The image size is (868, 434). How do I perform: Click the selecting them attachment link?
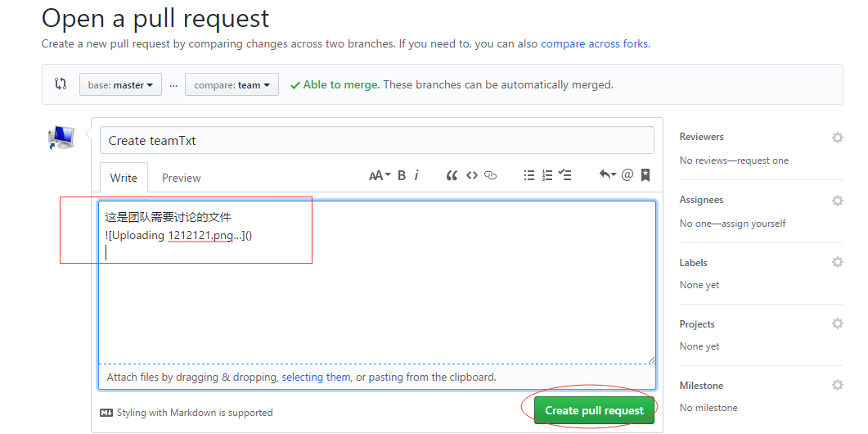[x=316, y=377]
